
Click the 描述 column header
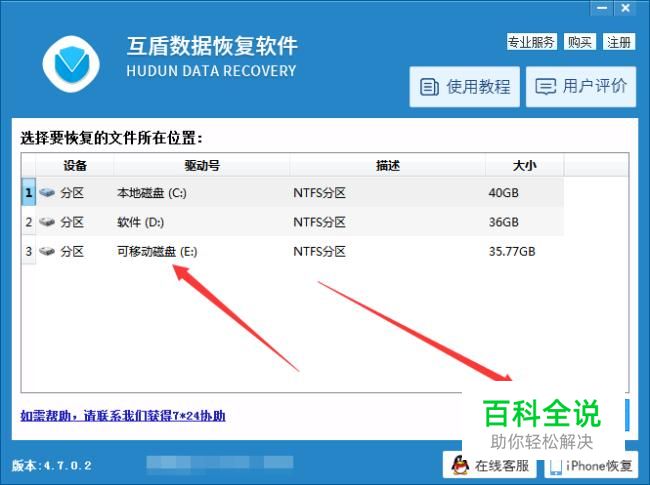(x=388, y=166)
